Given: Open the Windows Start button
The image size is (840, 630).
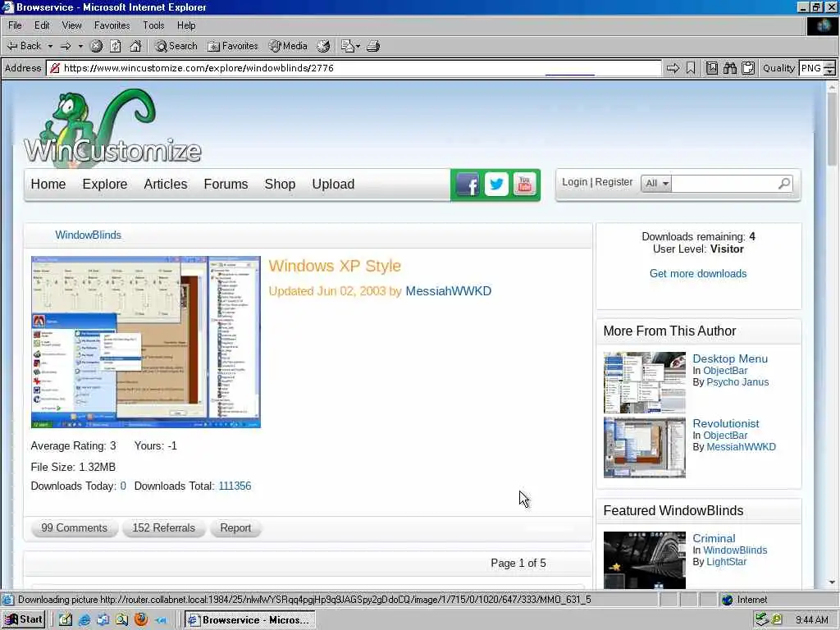Looking at the screenshot, I should [x=24, y=620].
